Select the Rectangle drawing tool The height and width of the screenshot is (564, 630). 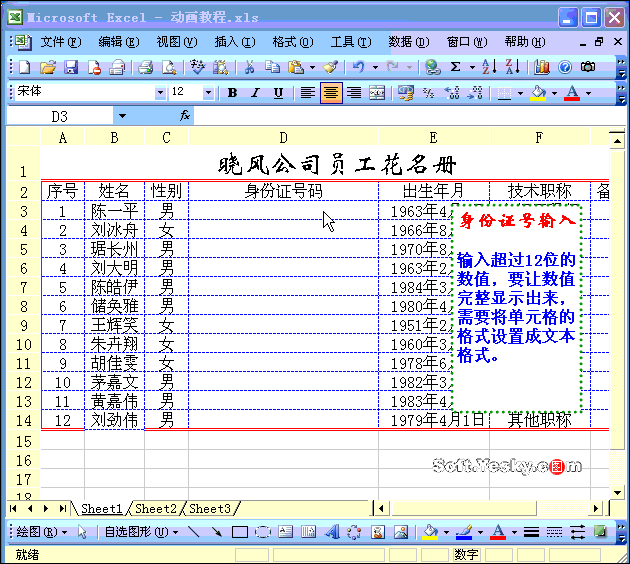click(x=239, y=532)
